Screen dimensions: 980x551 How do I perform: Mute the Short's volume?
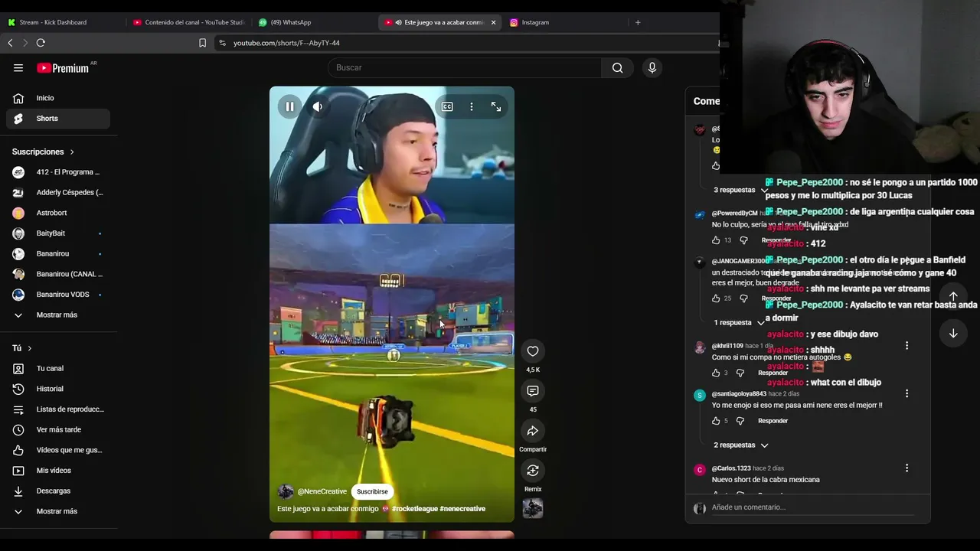318,107
